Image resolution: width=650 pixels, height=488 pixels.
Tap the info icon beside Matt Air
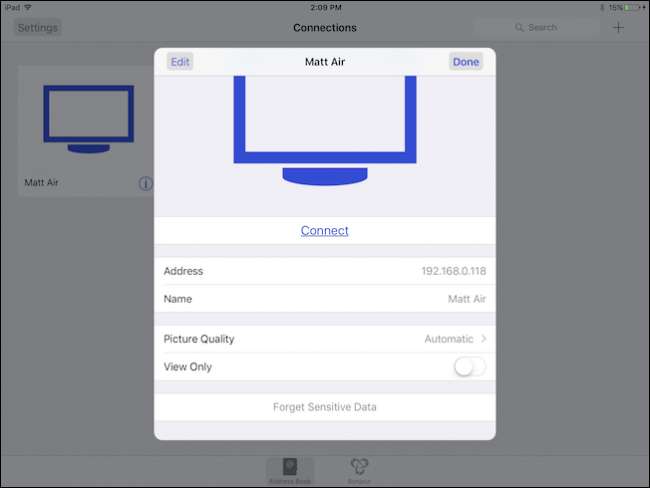pos(146,183)
